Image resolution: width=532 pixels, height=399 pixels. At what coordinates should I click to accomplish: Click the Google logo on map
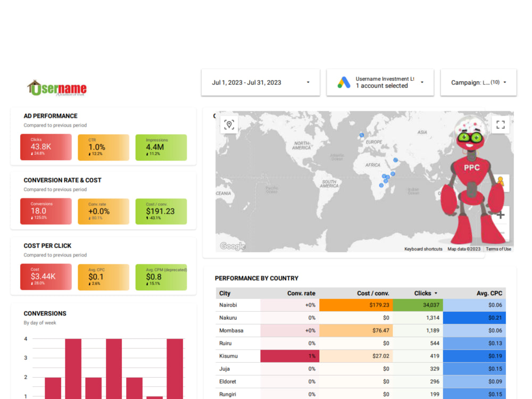click(232, 246)
